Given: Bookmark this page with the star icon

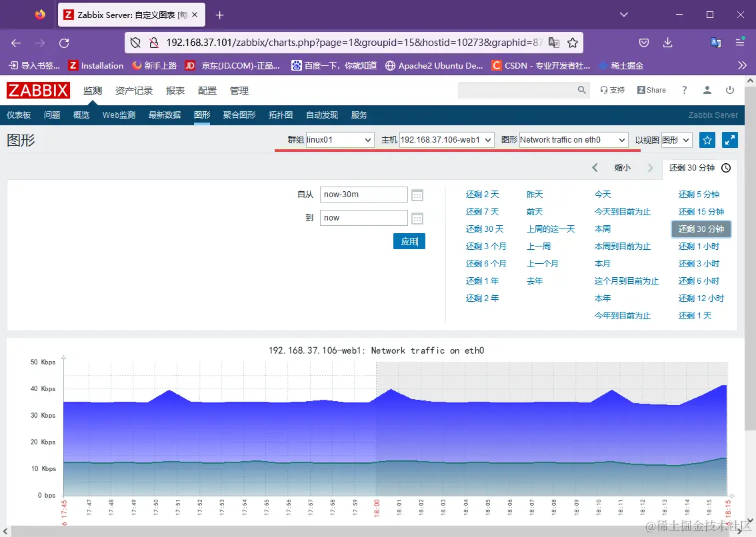Looking at the screenshot, I should coord(572,43).
